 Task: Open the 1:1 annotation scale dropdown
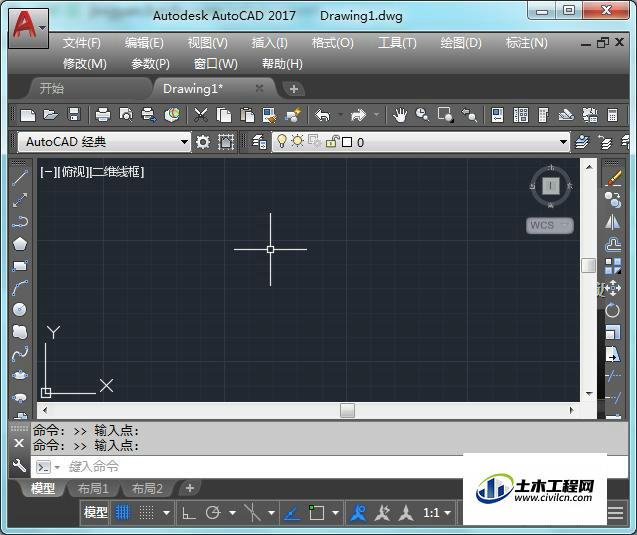pos(437,513)
